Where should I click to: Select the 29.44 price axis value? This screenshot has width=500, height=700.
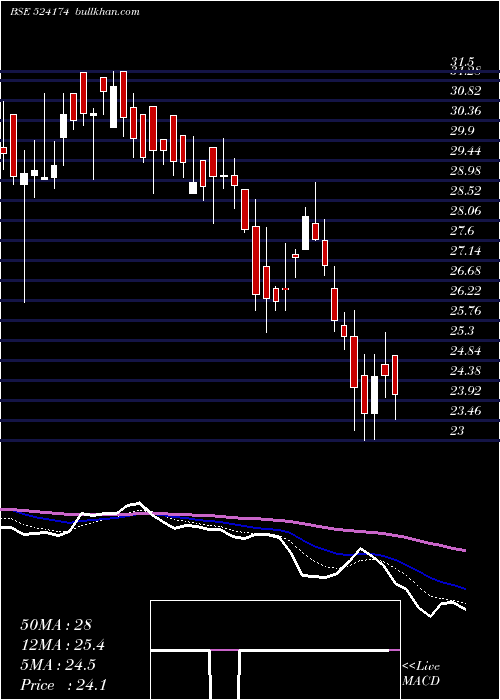pos(466,151)
